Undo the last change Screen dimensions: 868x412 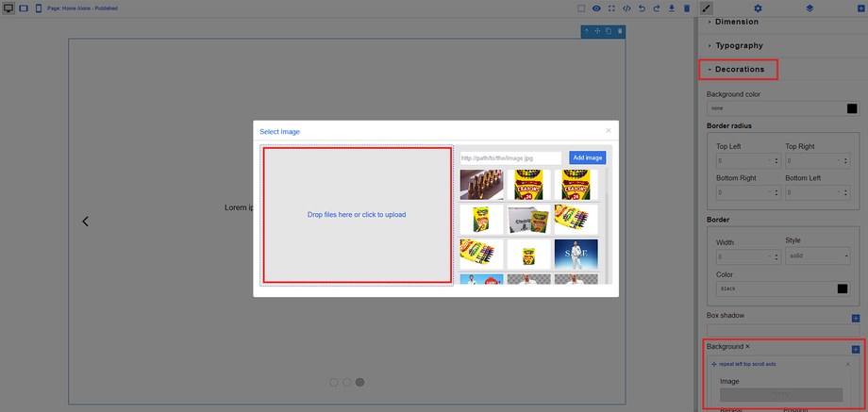point(642,8)
